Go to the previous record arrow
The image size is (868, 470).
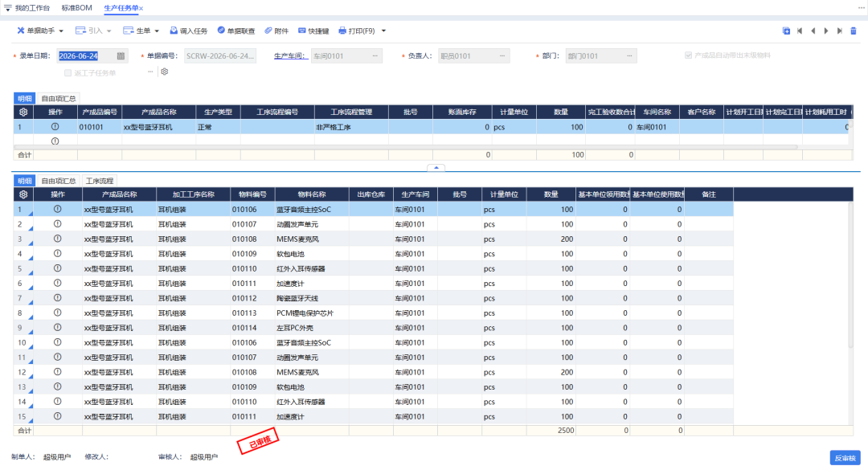[x=813, y=31]
